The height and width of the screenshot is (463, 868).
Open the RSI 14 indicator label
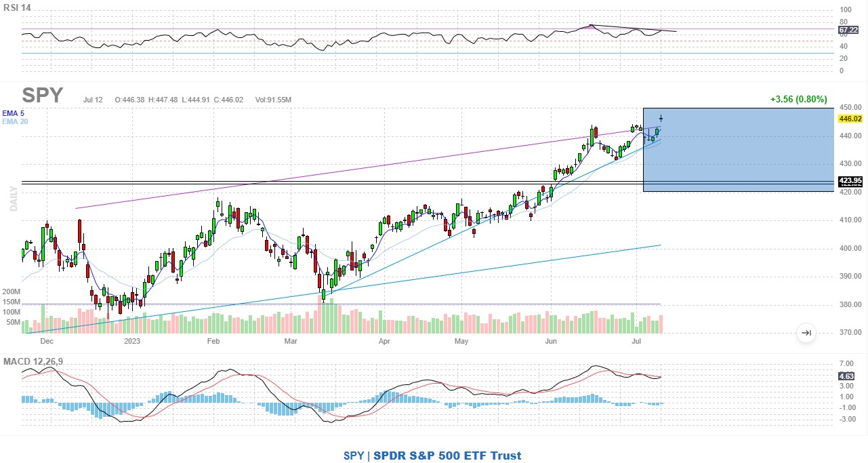[x=17, y=7]
